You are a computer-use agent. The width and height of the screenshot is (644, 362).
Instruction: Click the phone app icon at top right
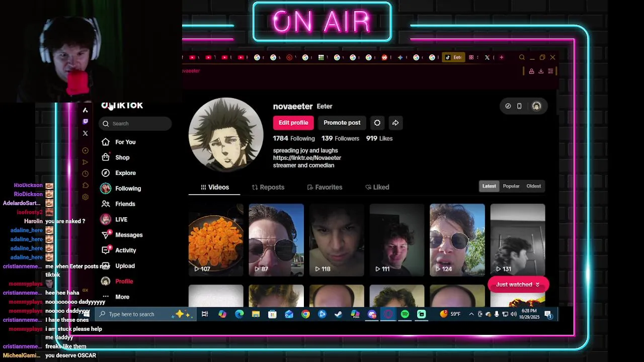point(519,106)
